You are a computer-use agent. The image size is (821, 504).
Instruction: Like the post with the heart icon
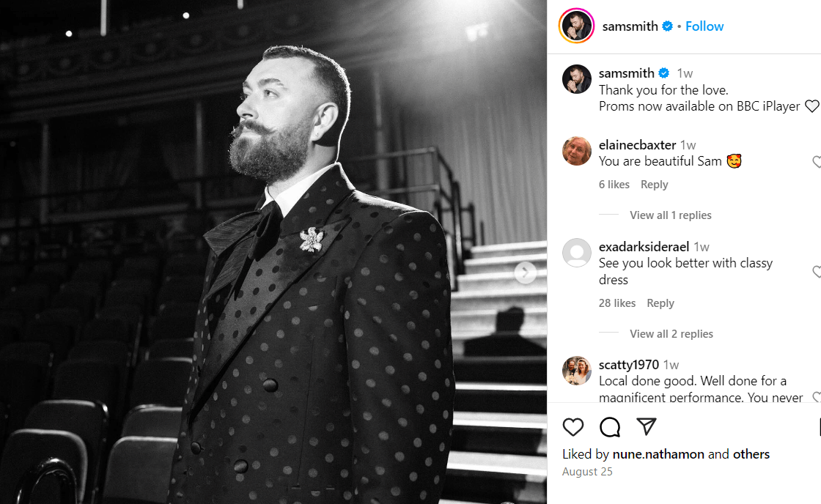573,427
